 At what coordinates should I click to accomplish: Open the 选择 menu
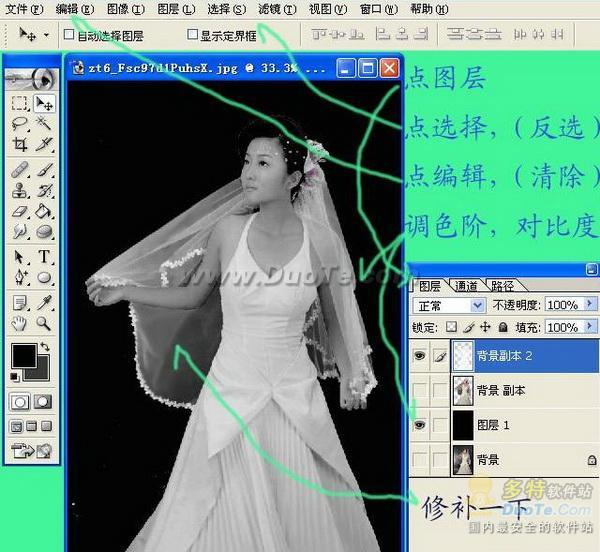click(x=227, y=9)
